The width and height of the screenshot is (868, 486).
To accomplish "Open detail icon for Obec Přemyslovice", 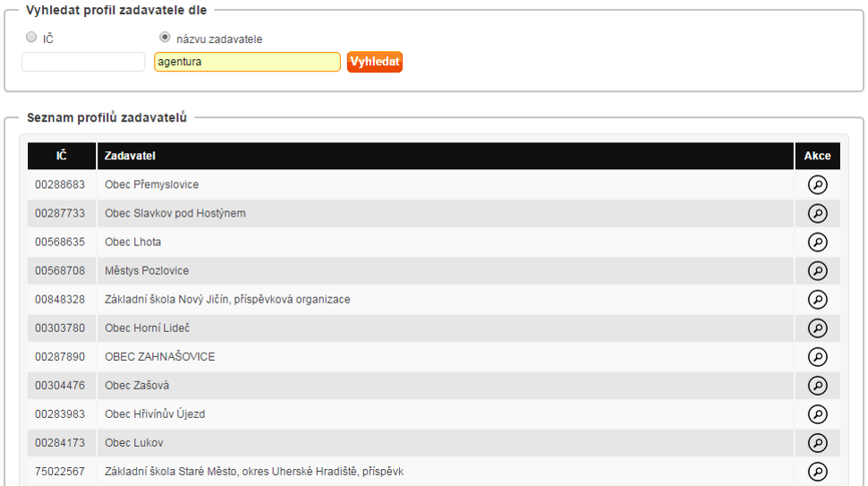I will click(817, 184).
